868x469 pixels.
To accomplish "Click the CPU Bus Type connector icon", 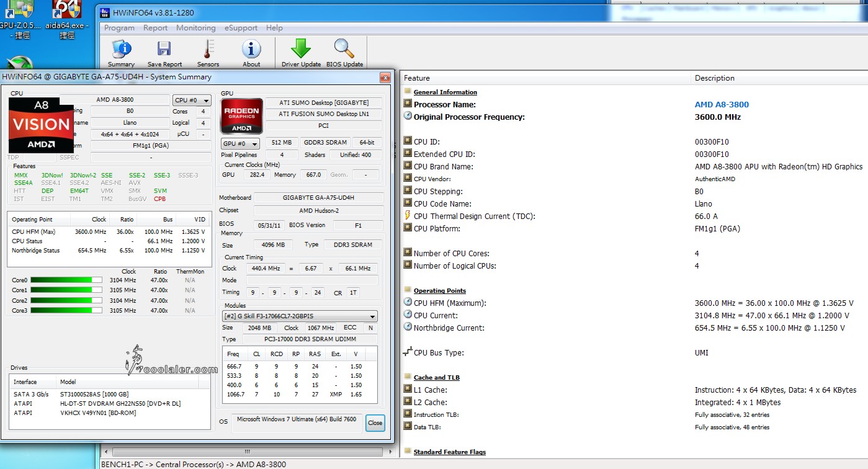I will coord(408,352).
